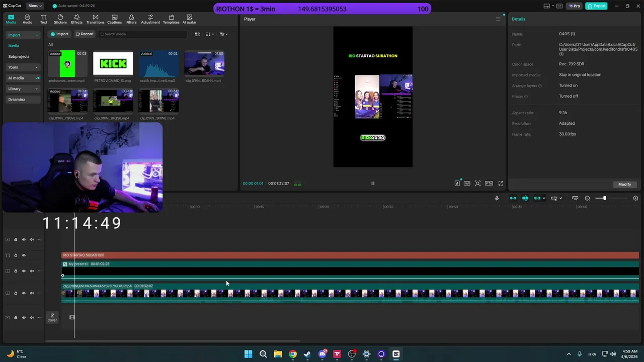Image resolution: width=644 pixels, height=362 pixels.
Task: Select the green screen mp4 thumbnail
Action: tap(67, 63)
